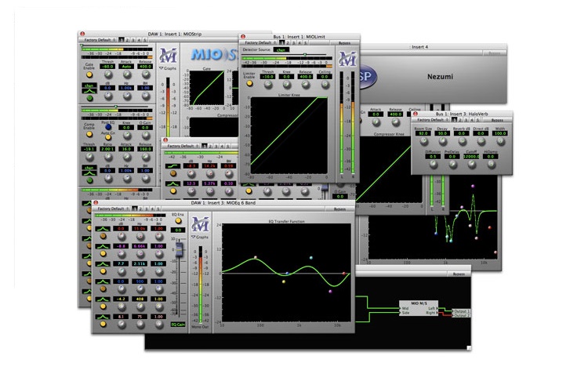
Task: Collapse the Graphs disclosure triangle in MIOEq
Action: (x=192, y=235)
